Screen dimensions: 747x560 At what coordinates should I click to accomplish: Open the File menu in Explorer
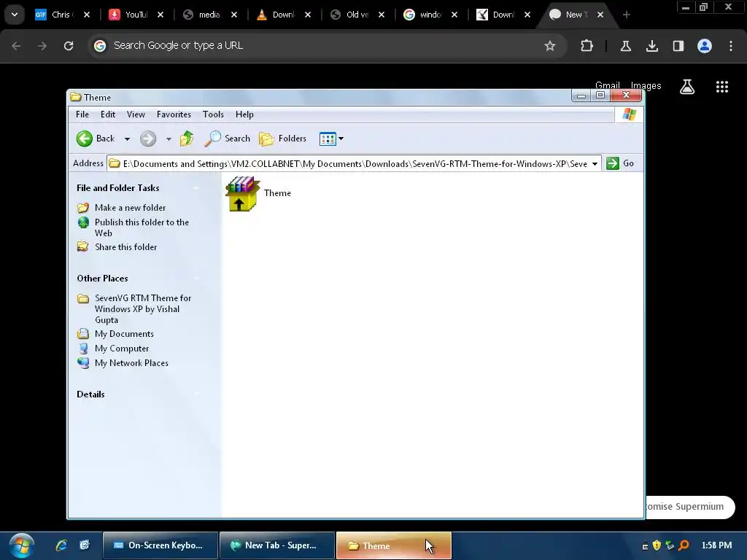(x=82, y=114)
